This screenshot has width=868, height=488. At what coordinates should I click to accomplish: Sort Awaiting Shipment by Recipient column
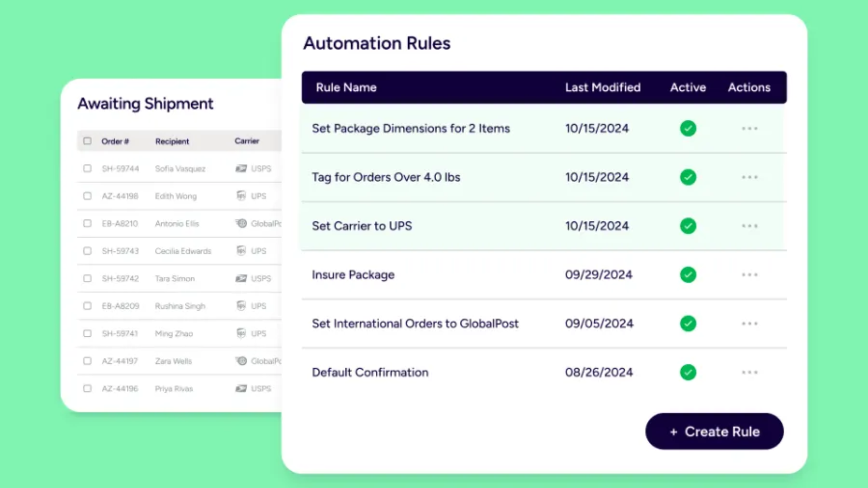172,141
